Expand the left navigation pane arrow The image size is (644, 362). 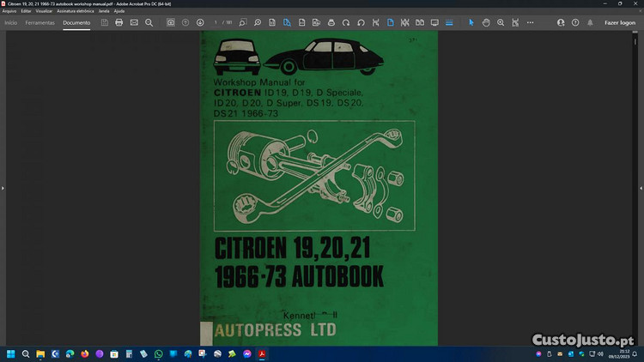[3, 187]
